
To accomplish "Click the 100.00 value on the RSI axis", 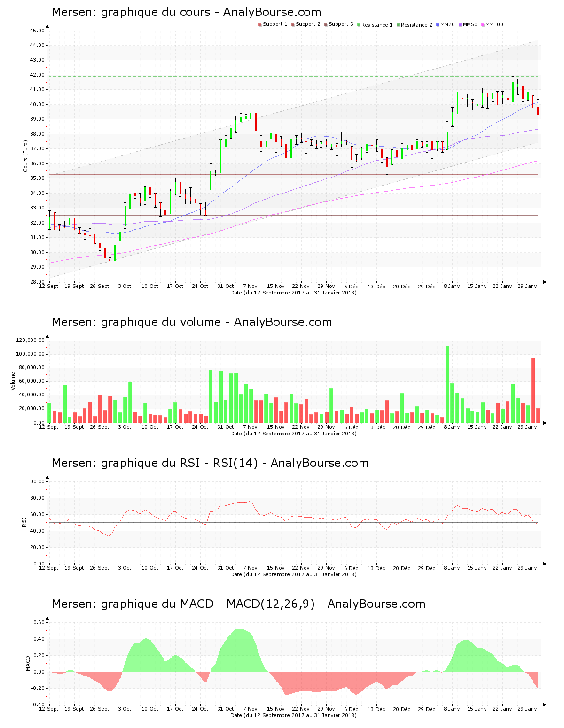I will 36,481.
